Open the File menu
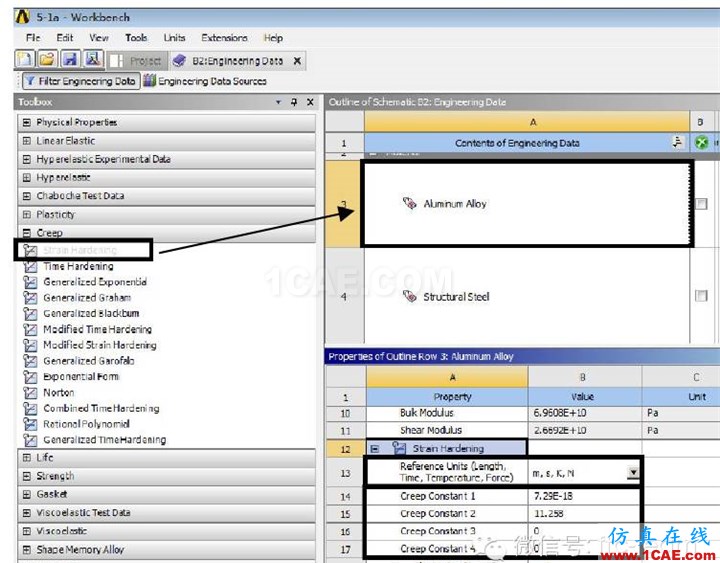This screenshot has height=563, width=720. (33, 38)
